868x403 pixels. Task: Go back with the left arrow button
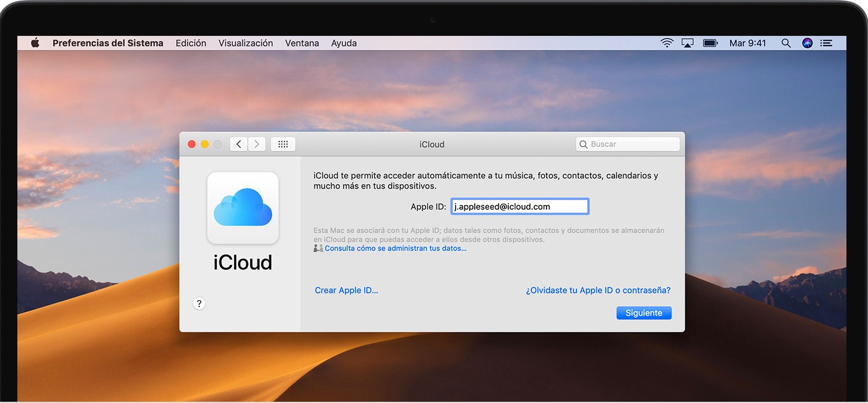pos(239,144)
